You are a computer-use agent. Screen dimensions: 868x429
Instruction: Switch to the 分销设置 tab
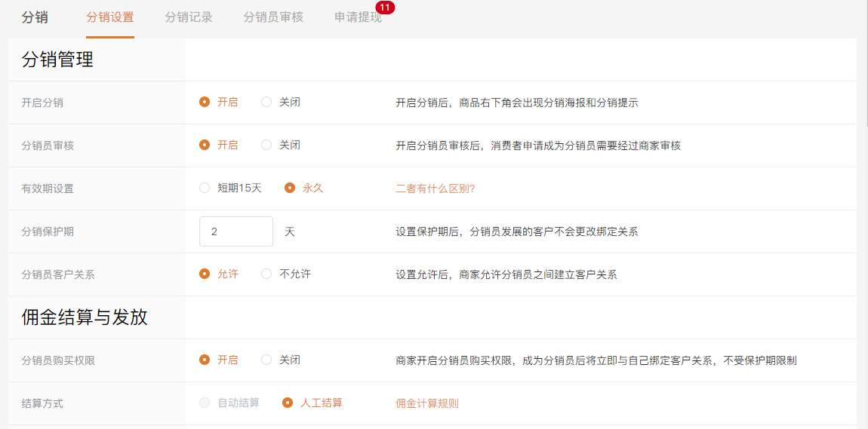tap(110, 17)
